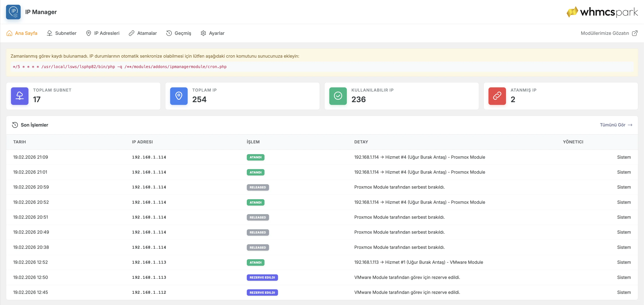Open the Ana Sayfa tab
This screenshot has width=644, height=305.
point(22,33)
